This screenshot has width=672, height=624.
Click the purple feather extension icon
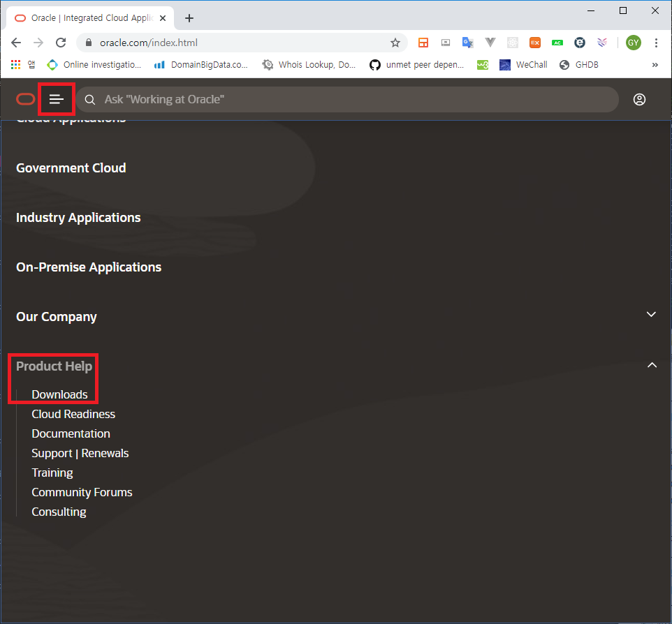pos(602,43)
